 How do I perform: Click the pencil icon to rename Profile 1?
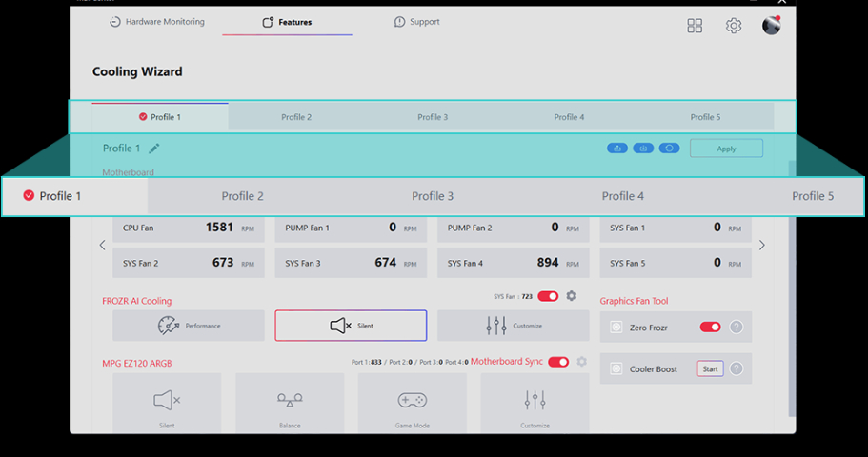(154, 149)
